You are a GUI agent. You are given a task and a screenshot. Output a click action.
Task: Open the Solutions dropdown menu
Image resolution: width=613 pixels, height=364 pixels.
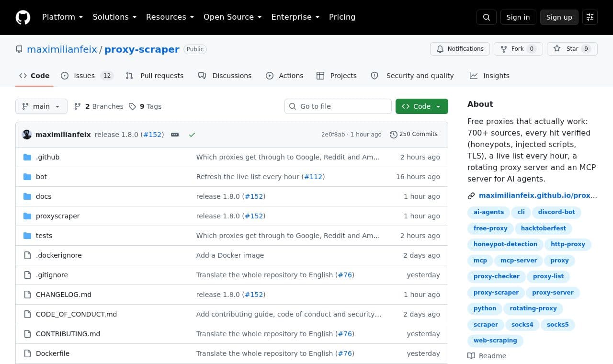114,17
